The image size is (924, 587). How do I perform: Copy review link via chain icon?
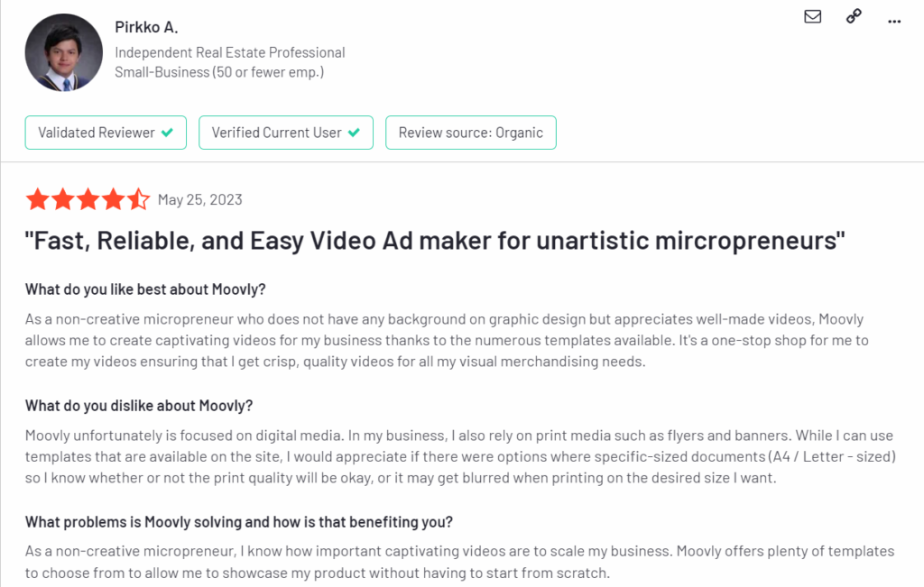(854, 16)
